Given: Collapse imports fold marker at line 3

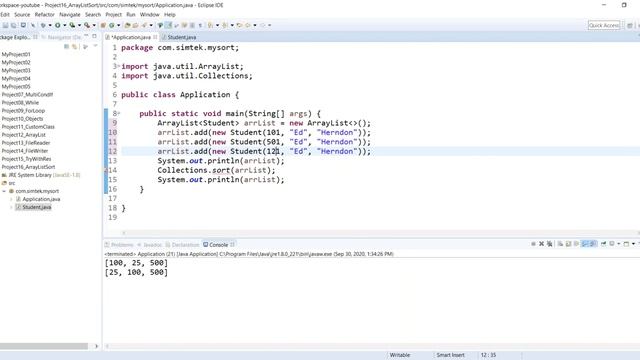Looking at the screenshot, I should [118, 66].
